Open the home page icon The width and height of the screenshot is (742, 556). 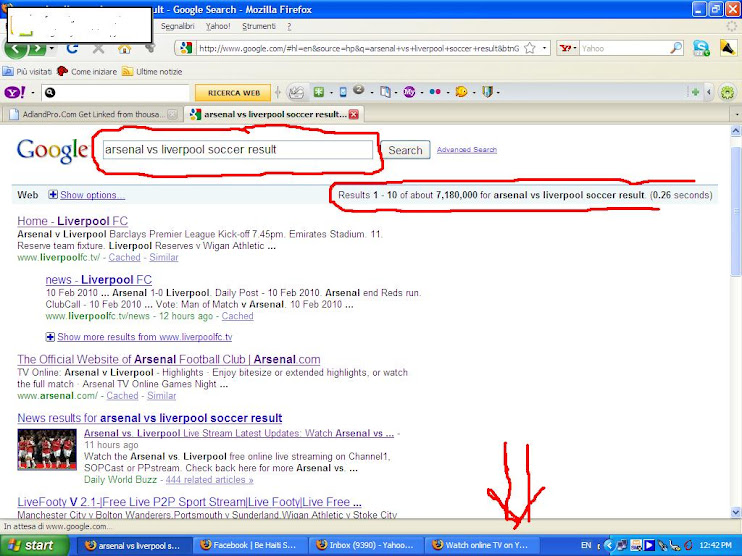click(124, 48)
